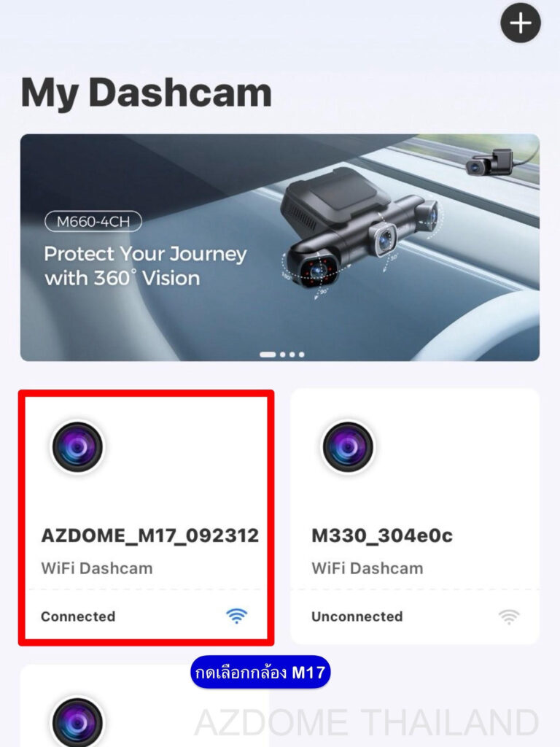Viewport: 560px width, 747px height.
Task: Tap M660-4CH label badge on banner
Action: point(93,222)
